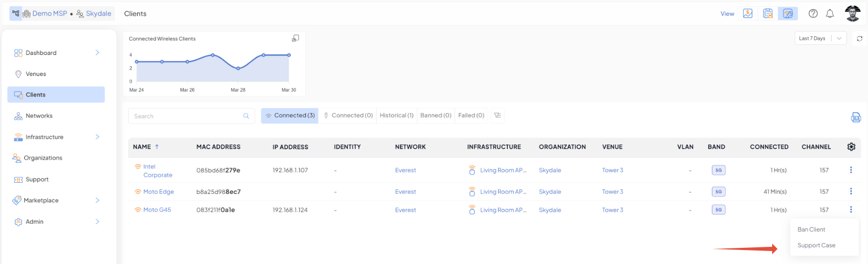Click the search magnifier icon
The width and height of the screenshot is (868, 264).
click(246, 116)
